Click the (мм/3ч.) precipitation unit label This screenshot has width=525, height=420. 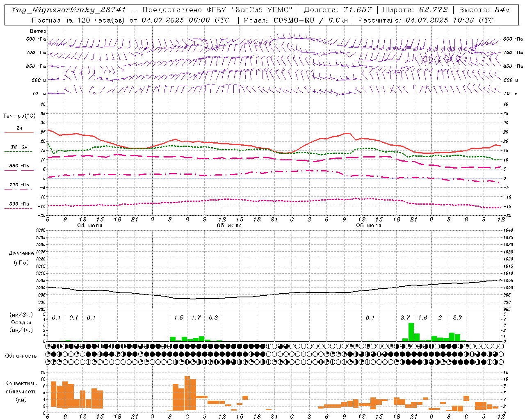pos(21,315)
